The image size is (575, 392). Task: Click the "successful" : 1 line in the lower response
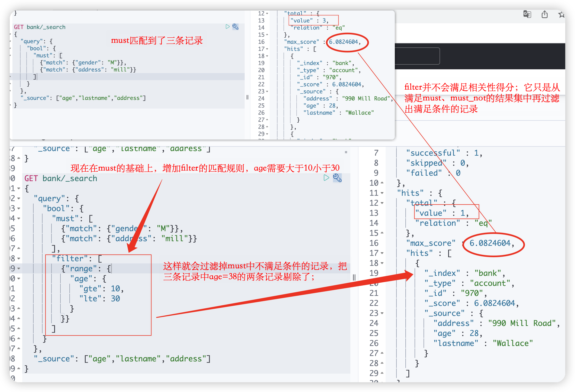coord(444,153)
